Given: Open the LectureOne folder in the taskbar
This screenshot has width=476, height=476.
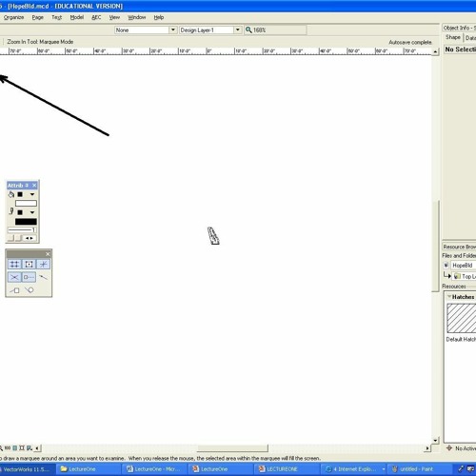Looking at the screenshot, I should pos(89,469).
